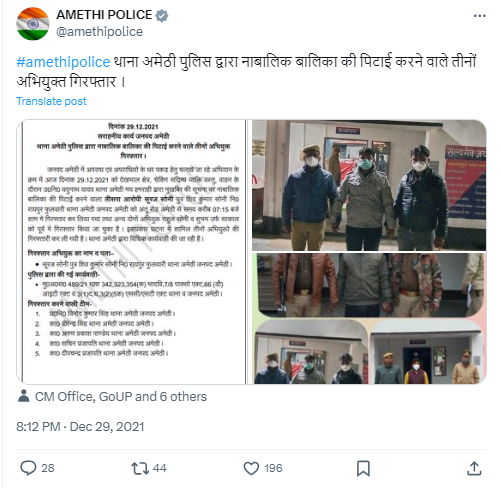Like the post with heart icon
This screenshot has width=501, height=488.
[251, 468]
